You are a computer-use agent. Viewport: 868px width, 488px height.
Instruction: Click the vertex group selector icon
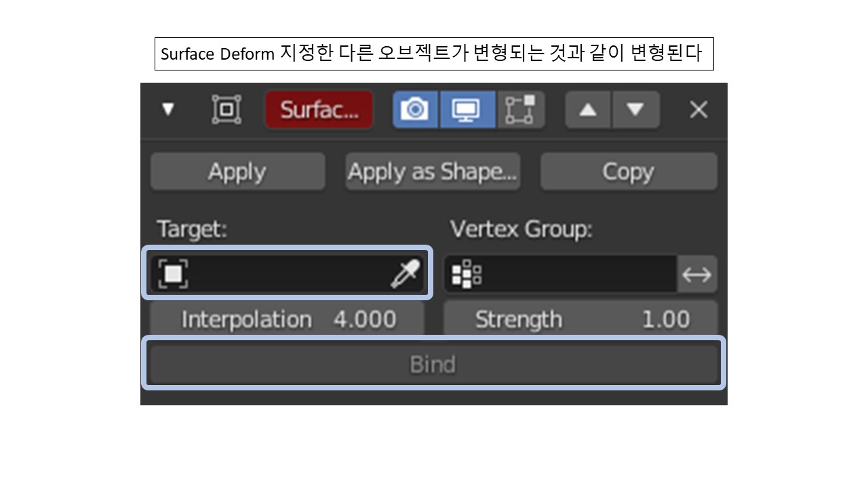tap(467, 273)
